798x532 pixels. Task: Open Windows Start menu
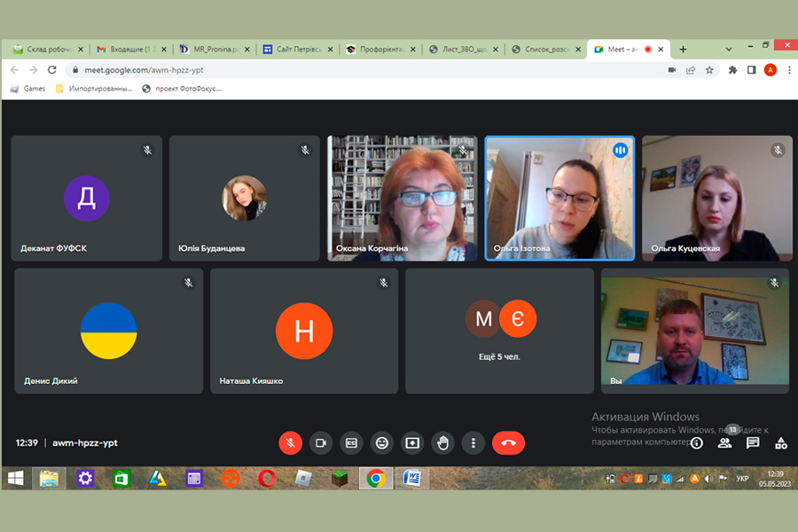16,479
